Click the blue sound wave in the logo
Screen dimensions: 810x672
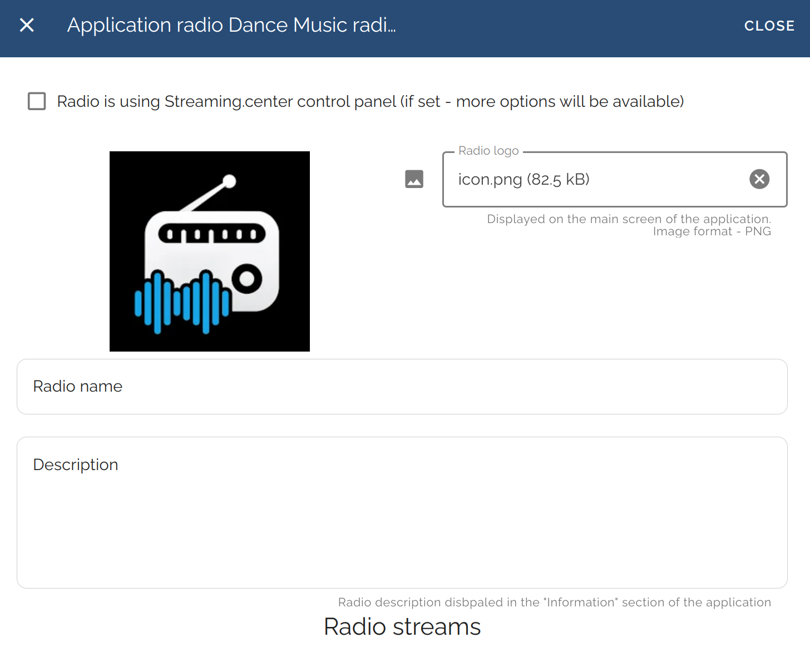182,303
